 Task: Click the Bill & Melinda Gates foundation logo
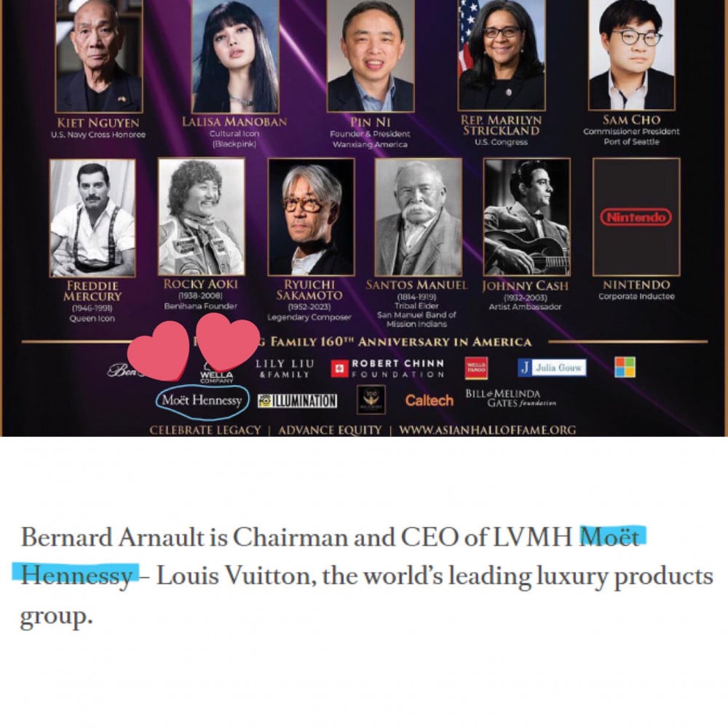click(x=510, y=398)
